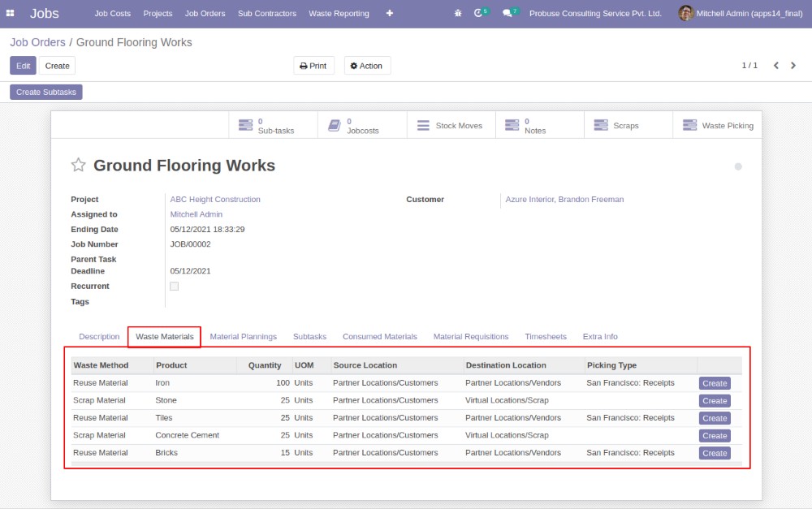812x509 pixels.
Task: Open Probuse Consulting company switcher
Action: click(595, 13)
